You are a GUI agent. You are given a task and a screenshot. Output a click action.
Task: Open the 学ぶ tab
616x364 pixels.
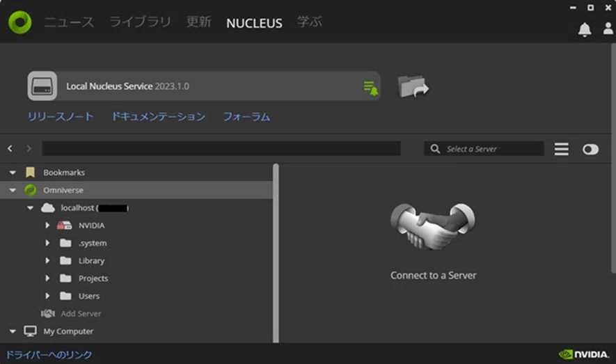tap(310, 22)
